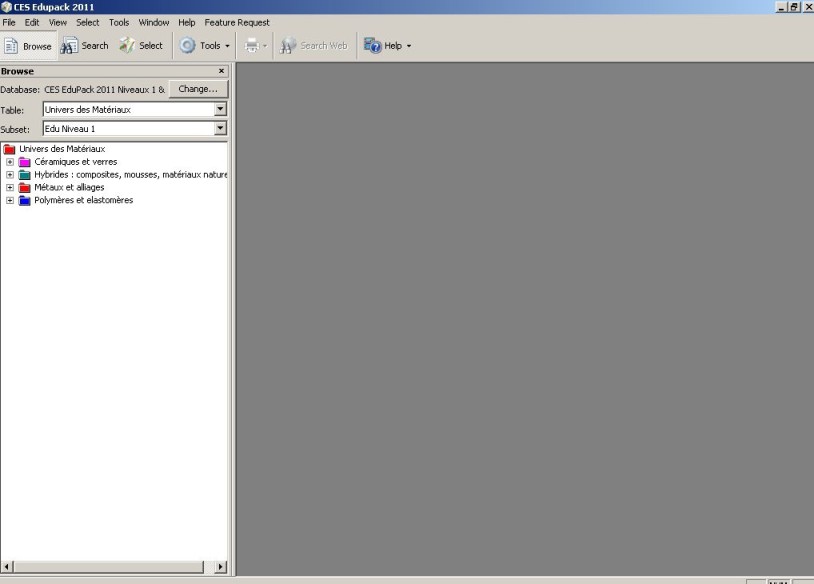This screenshot has width=814, height=584.
Task: Open the Table dropdown list
Action: (x=220, y=109)
